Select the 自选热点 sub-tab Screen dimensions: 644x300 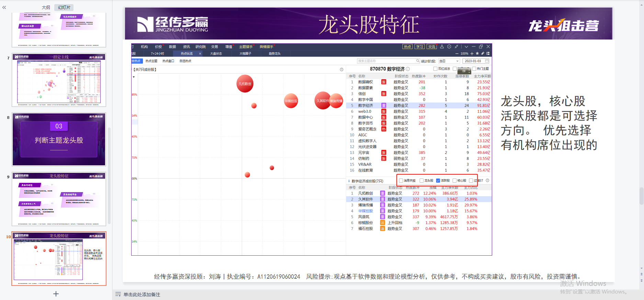185,61
